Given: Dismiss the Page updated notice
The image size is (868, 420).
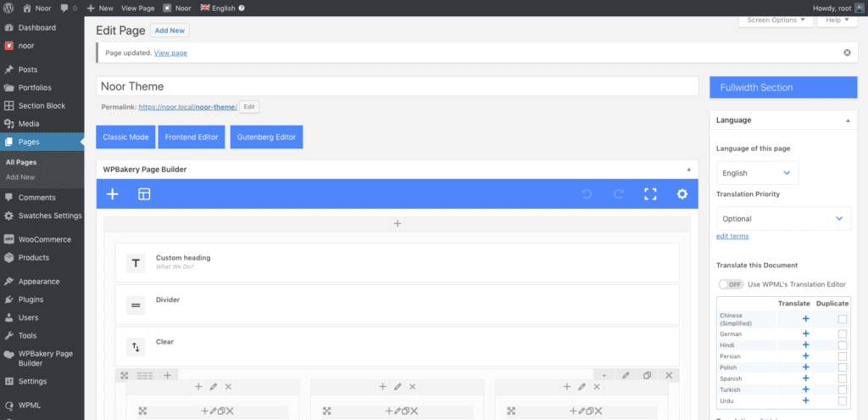Looking at the screenshot, I should [x=847, y=53].
